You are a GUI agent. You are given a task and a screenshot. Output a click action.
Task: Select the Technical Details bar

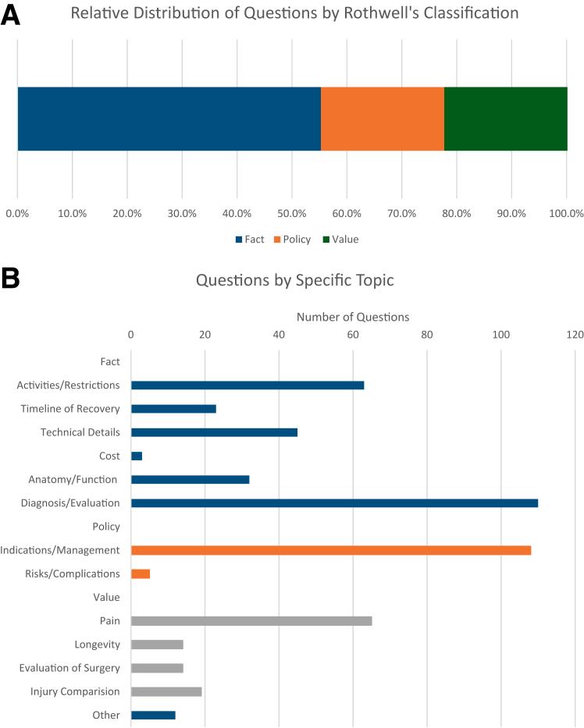(214, 432)
